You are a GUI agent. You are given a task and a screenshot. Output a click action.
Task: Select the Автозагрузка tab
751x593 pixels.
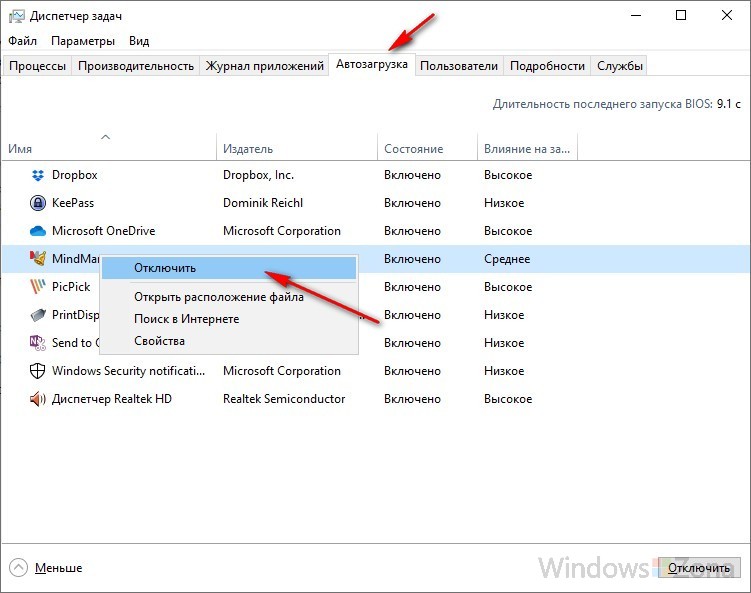click(x=372, y=64)
